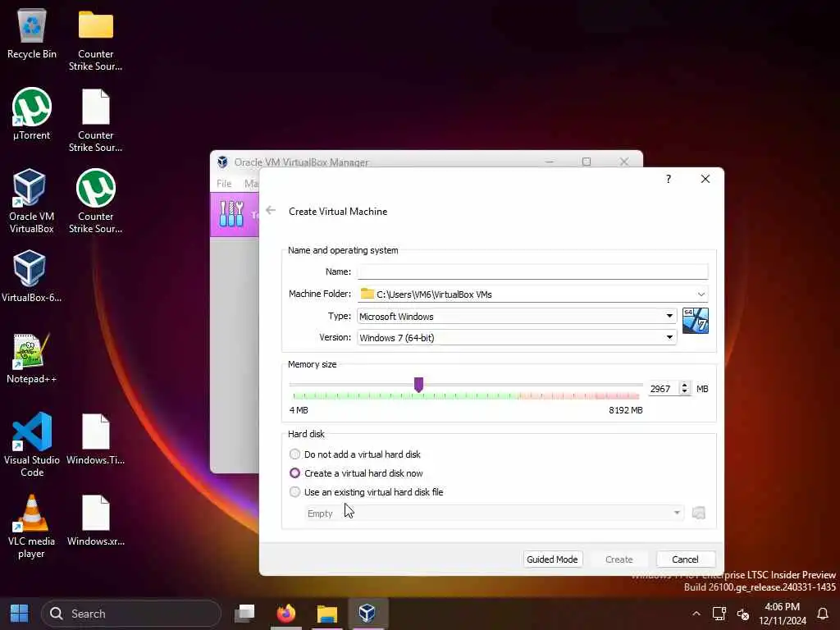Select the Windows.xr... file icon
The width and height of the screenshot is (840, 630).
tap(95, 521)
